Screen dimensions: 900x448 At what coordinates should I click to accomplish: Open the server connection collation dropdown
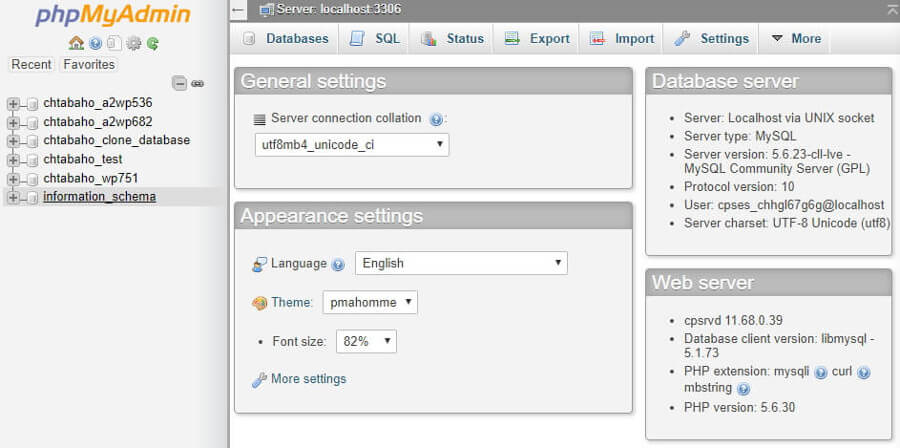(x=351, y=144)
